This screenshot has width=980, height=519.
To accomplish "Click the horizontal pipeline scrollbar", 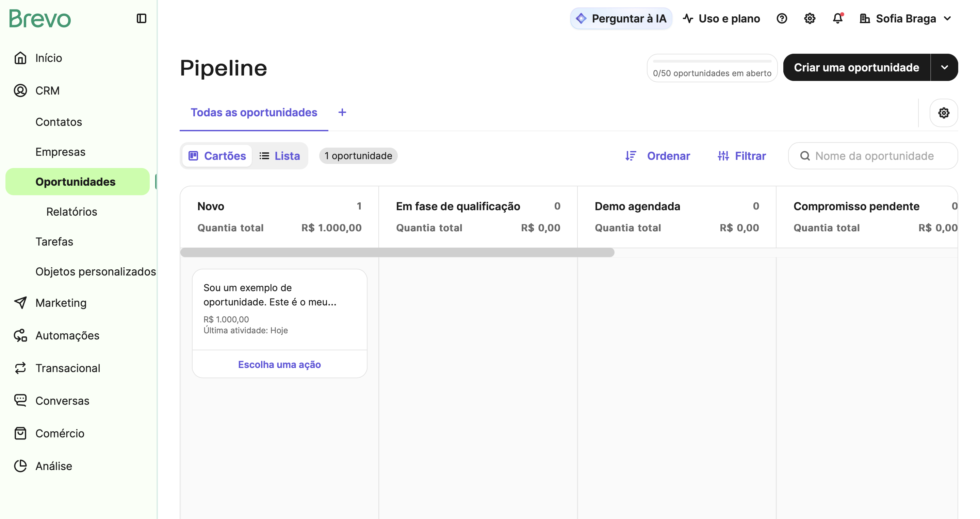I will tap(397, 252).
